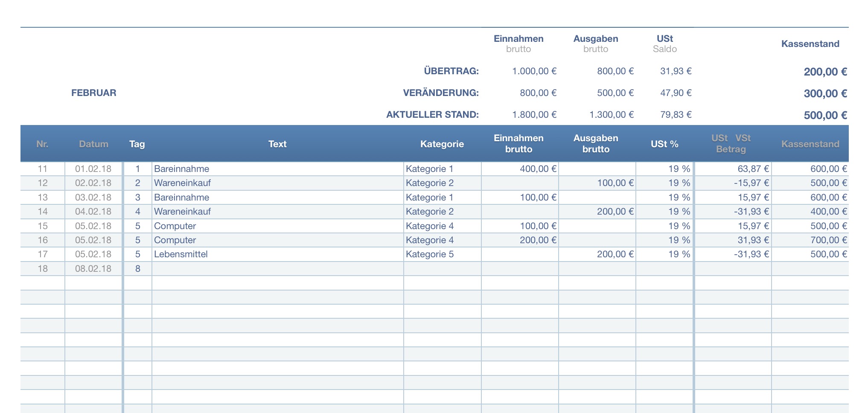The width and height of the screenshot is (868, 413).
Task: Select the 'Kategorie 2' cell in row 14
Action: click(430, 212)
